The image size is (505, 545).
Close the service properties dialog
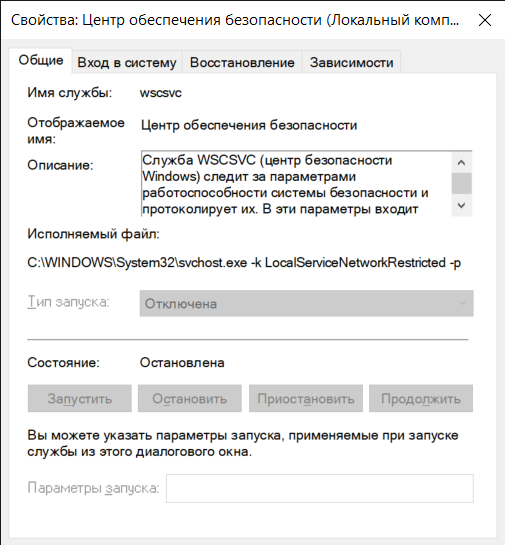pyautogui.click(x=484, y=20)
